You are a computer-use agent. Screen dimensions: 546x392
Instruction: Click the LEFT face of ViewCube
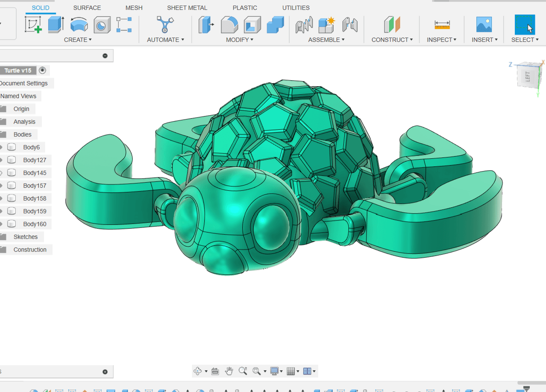[528, 77]
